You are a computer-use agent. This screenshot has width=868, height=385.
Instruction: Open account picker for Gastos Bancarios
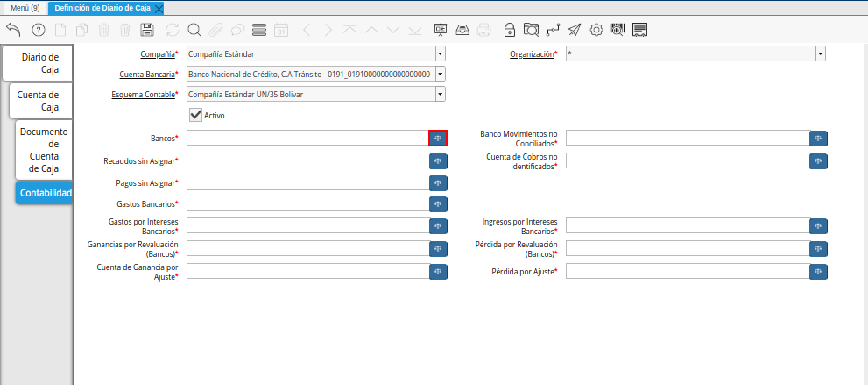438,203
